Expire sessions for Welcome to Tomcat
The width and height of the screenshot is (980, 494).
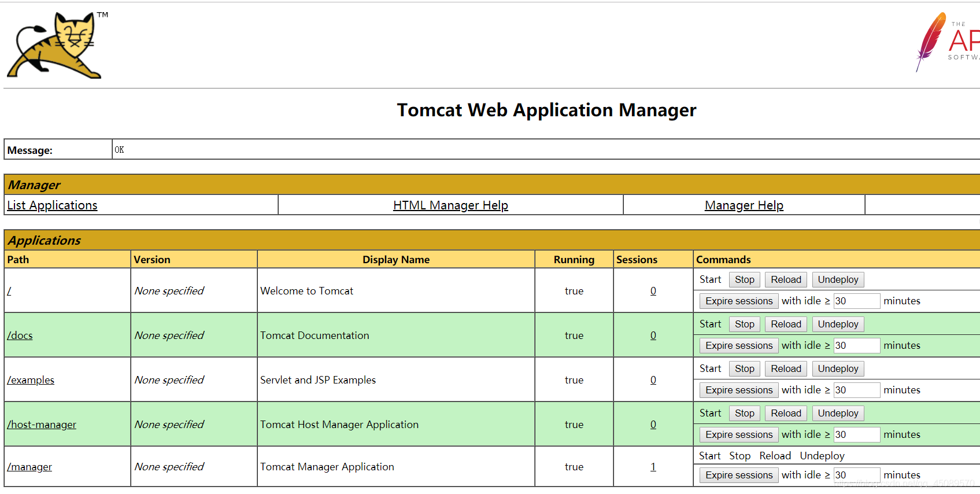click(739, 301)
